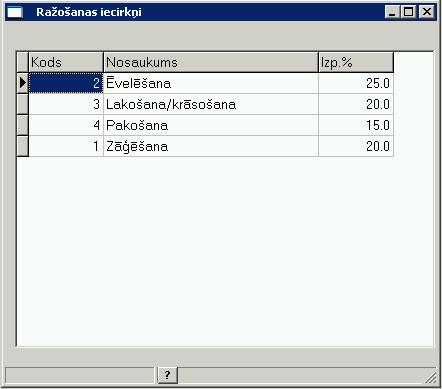442x389 pixels.
Task: Click the row selector beside Lakošana/krāsošana
Action: 23,104
